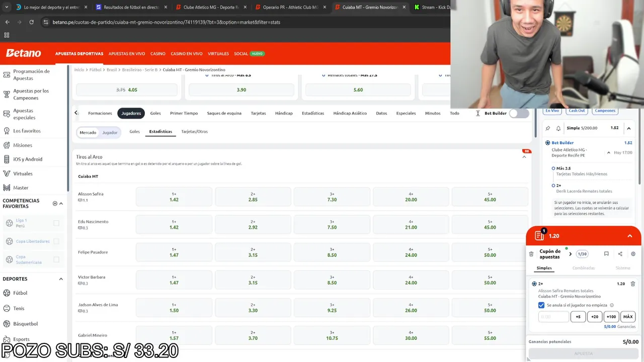
Task: Collapse Clube Atletico MG bet builder details
Action: [609, 152]
